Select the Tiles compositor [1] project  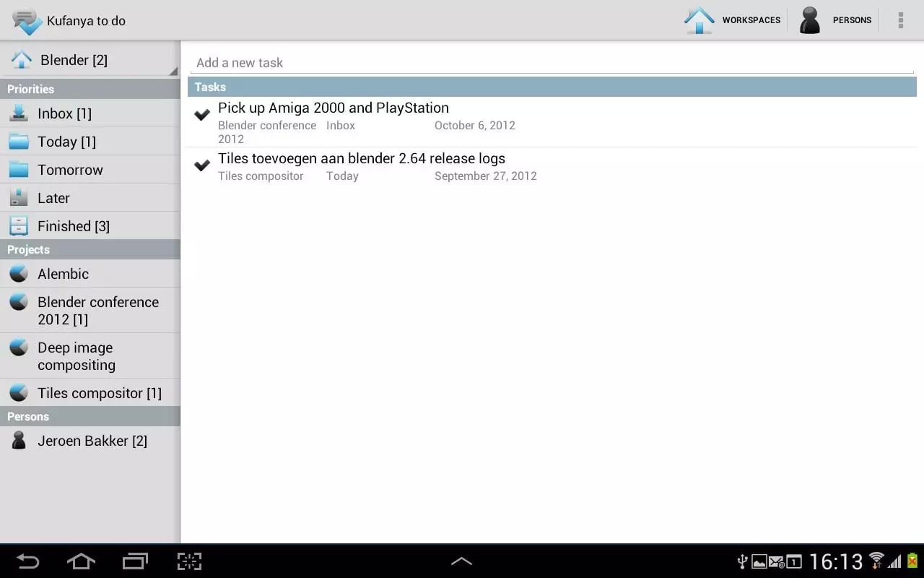(x=90, y=393)
